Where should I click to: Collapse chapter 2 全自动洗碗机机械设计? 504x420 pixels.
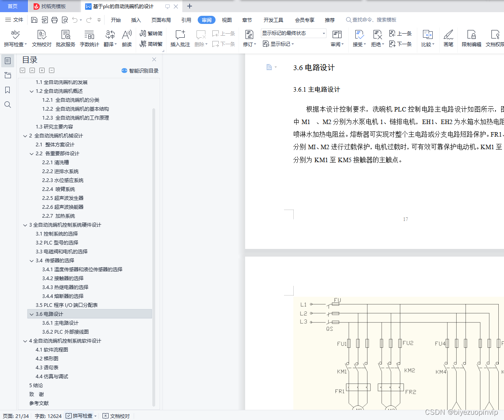coord(25,136)
